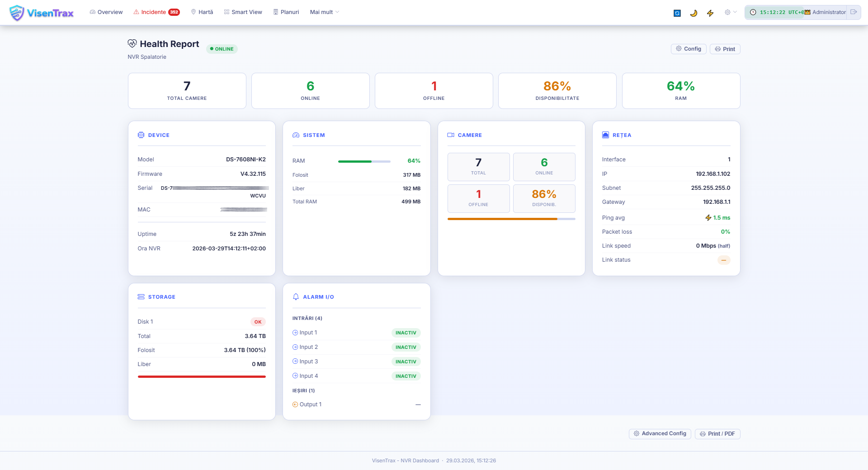Go to the Overview page
868x470 pixels.
(x=106, y=12)
